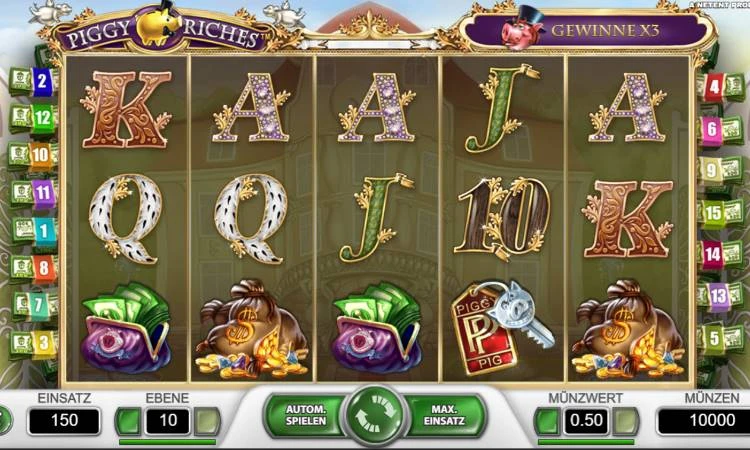Click the Münzwert level bar under 0.50

tap(586, 442)
